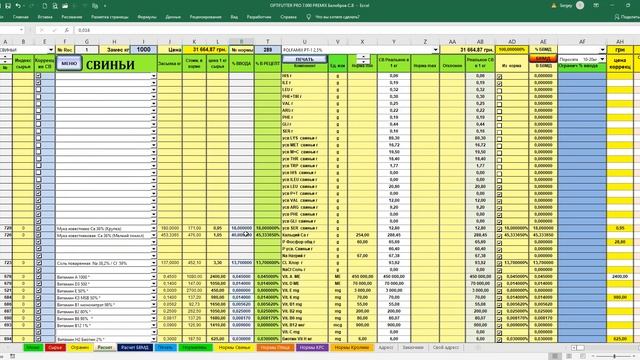Click the spinner above Норма min
The image size is (640, 360).
pyautogui.click(x=363, y=59)
